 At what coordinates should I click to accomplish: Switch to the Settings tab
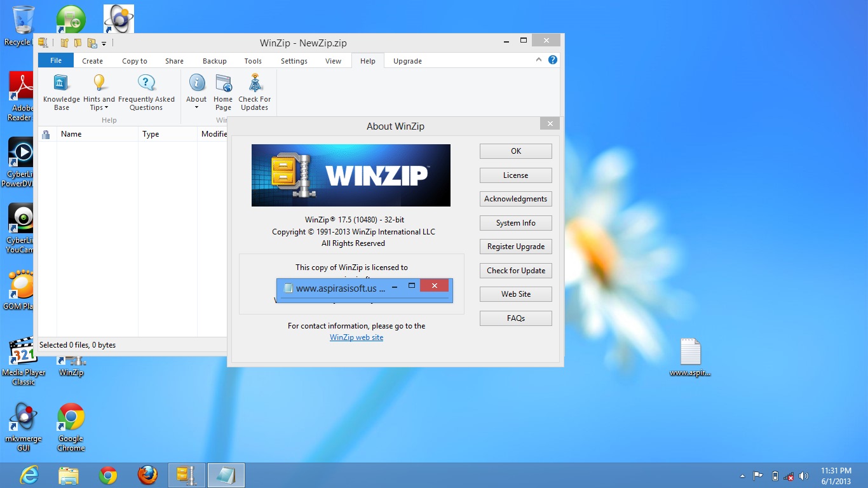point(294,61)
